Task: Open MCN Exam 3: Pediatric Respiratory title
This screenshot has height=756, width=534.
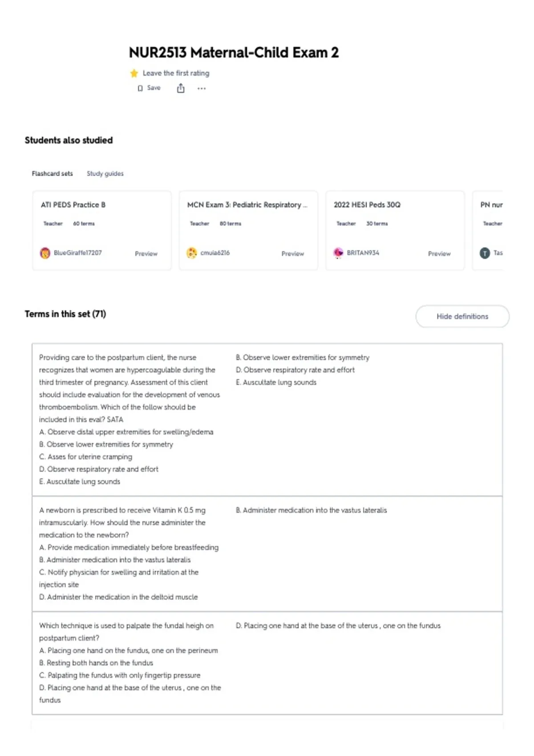Action: (x=247, y=205)
